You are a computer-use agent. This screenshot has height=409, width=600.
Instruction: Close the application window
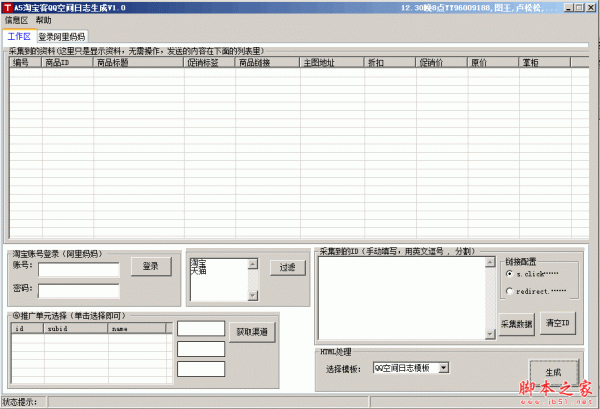point(591,8)
